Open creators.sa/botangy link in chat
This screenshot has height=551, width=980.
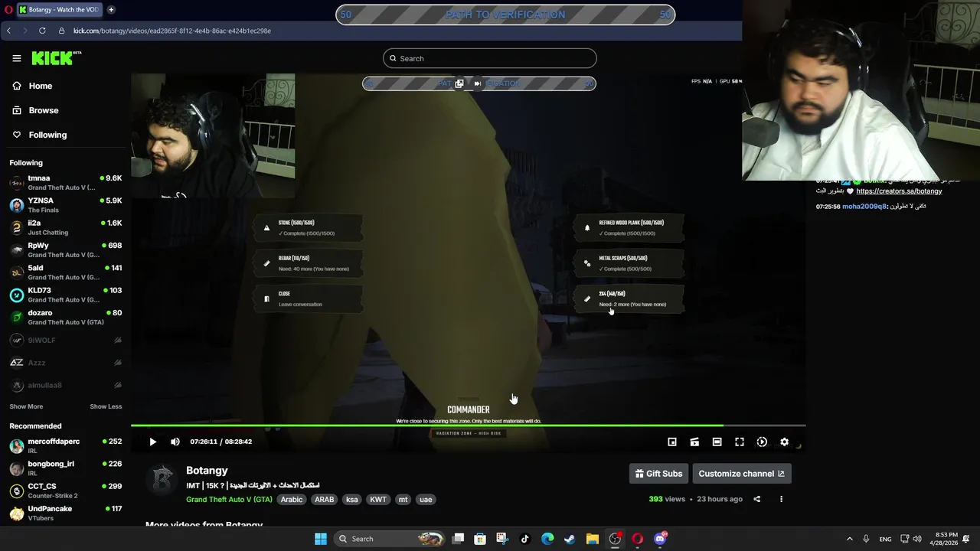point(899,191)
